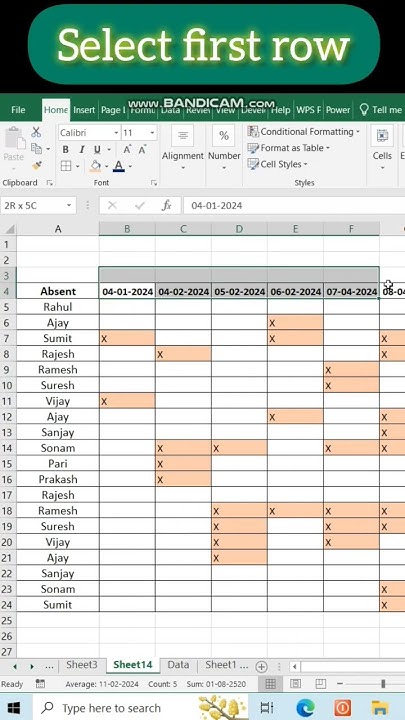
Task: Toggle Underline formatting
Action: pyautogui.click(x=97, y=150)
